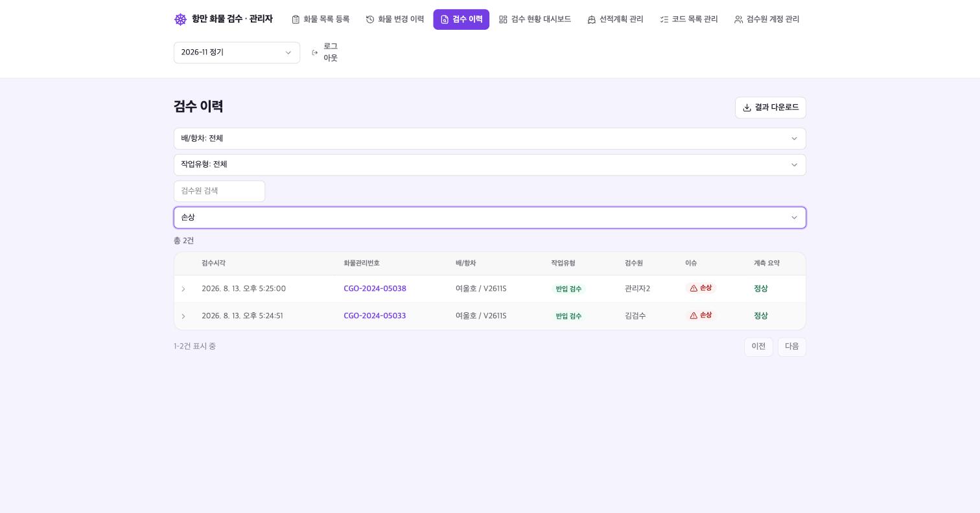
Task: Open the 2026-11 정기 schedule dropdown
Action: pos(237,52)
